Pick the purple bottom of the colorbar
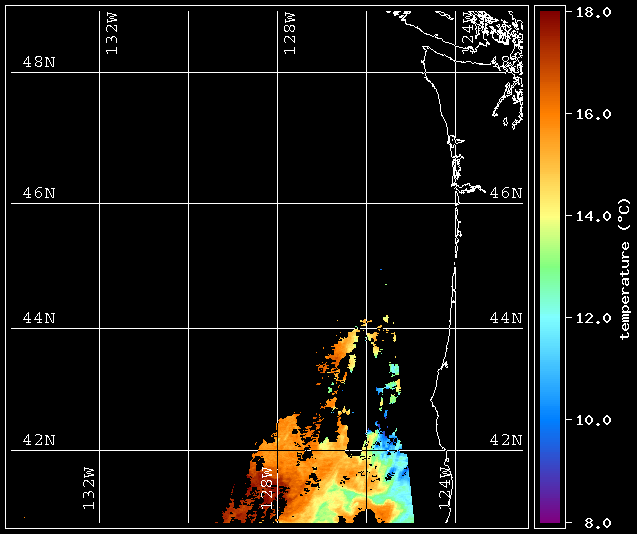The image size is (637, 534). tap(551, 516)
